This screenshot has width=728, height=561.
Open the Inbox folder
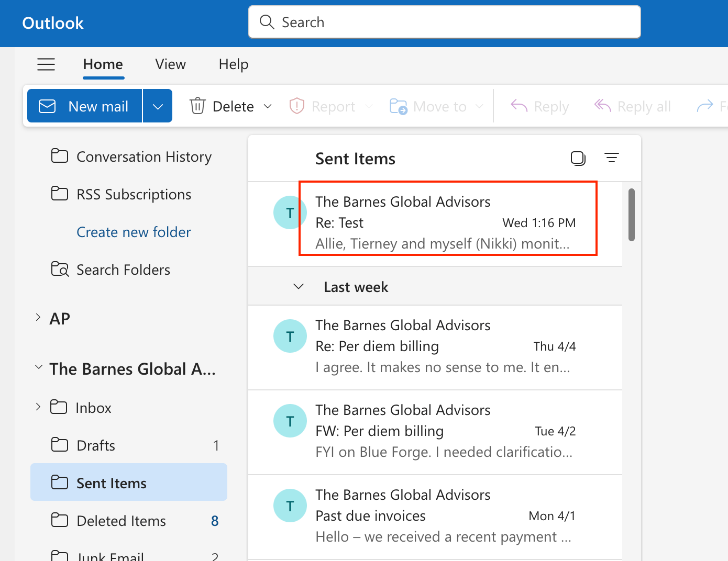tap(129, 407)
